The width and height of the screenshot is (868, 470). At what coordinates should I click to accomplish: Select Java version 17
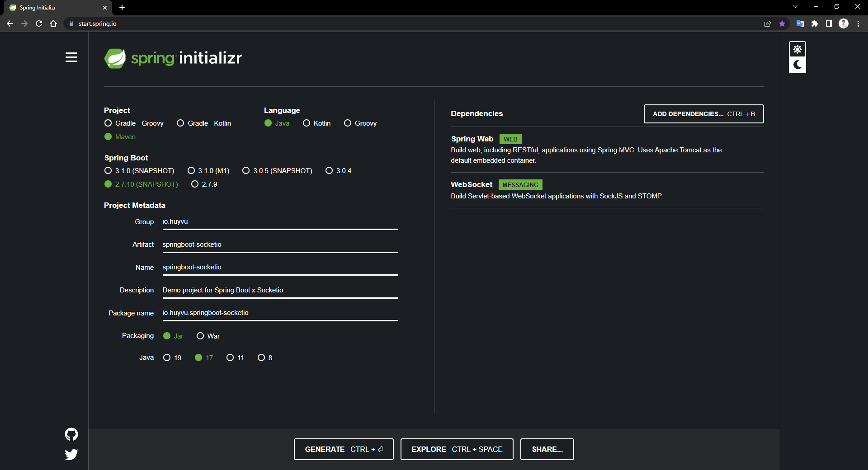coord(204,358)
